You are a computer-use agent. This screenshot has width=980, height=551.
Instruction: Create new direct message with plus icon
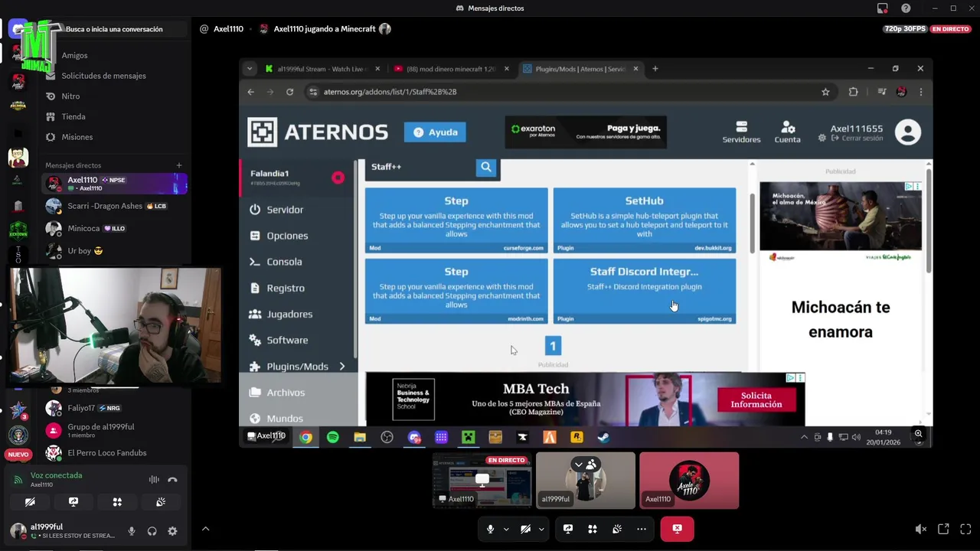click(x=178, y=165)
